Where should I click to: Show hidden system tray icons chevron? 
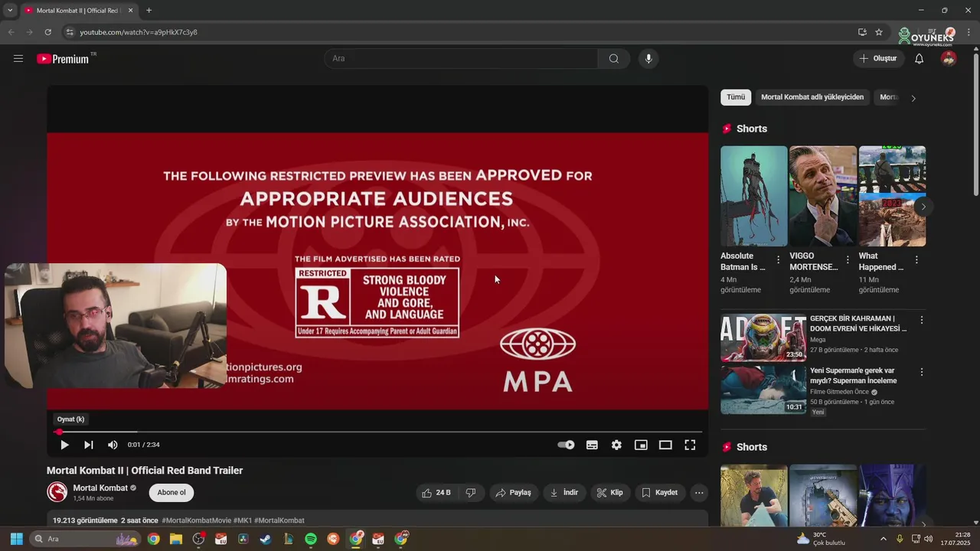click(884, 539)
